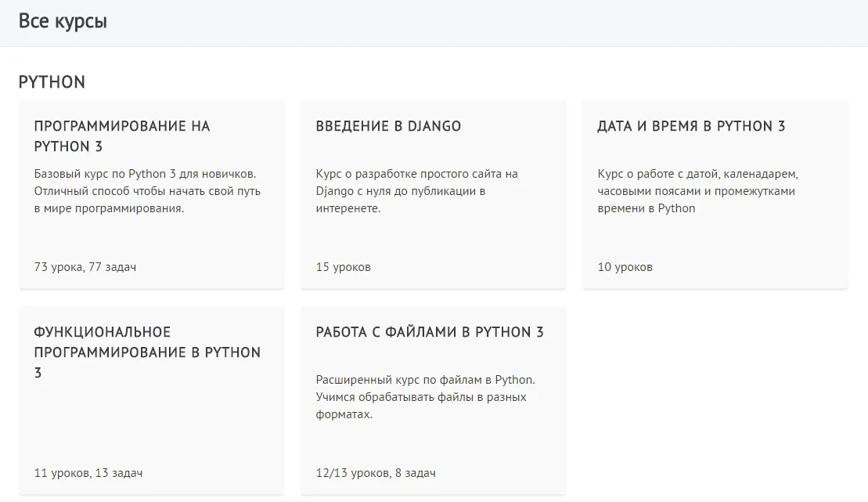
Task: Click the '11 уроков, 13 задач' counter
Action: tap(88, 473)
